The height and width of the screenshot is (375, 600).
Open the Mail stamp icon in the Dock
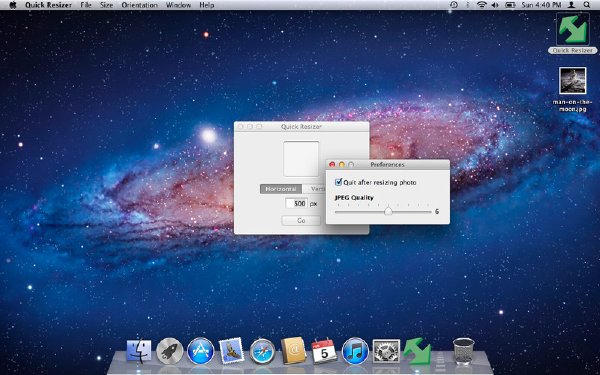click(232, 351)
